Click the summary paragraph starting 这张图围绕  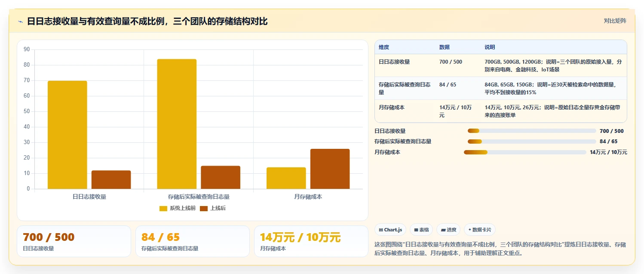click(500, 249)
